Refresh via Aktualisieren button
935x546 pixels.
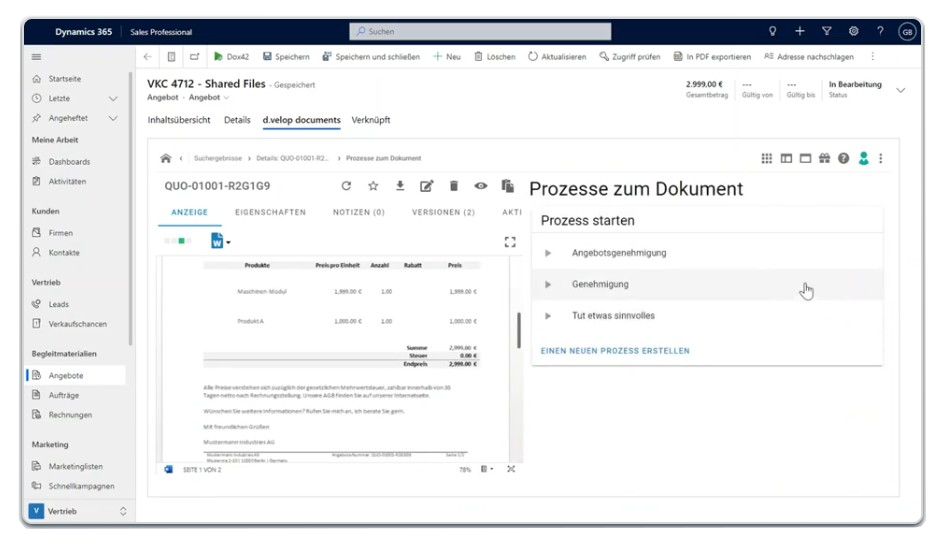point(557,57)
